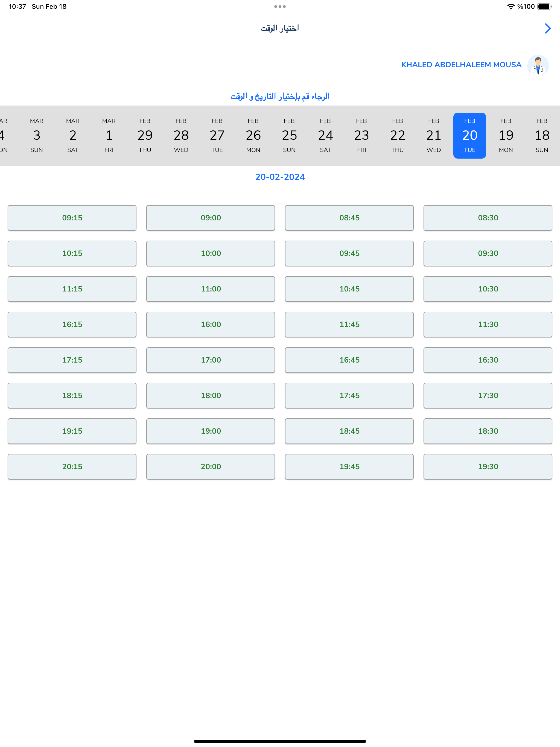Viewport: 560px width, 747px height.
Task: Tap the status bar clock 10:37
Action: (x=17, y=6)
